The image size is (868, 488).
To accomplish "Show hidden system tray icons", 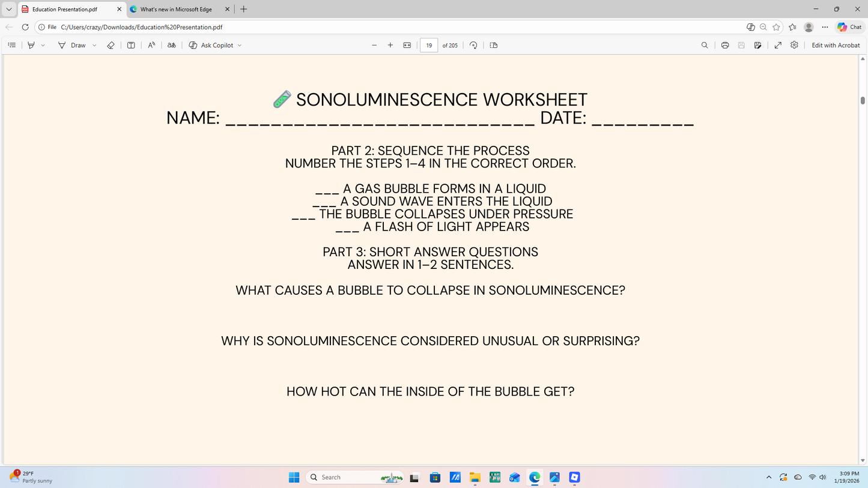I will 768,477.
